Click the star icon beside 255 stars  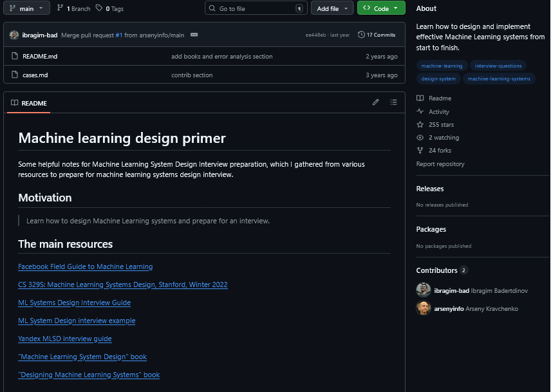coord(420,124)
